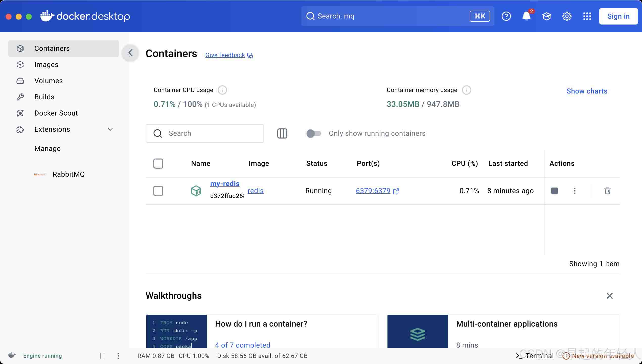Go to Images section

pos(64,64)
